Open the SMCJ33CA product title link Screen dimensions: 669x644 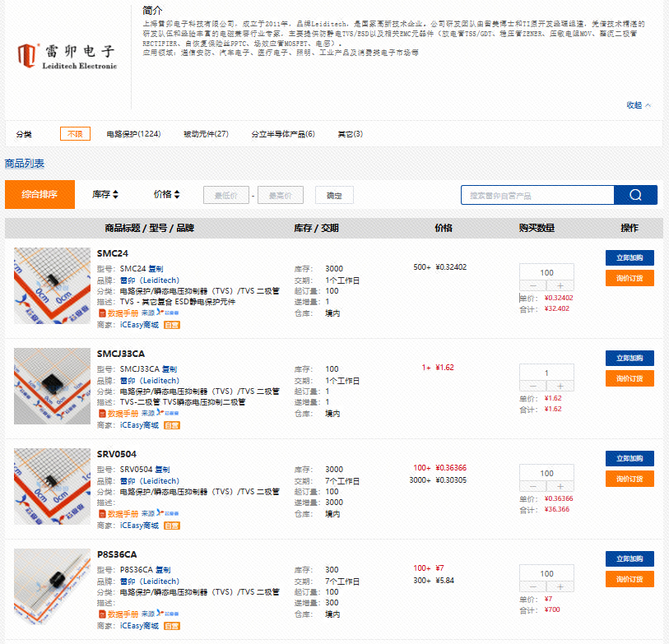pyautogui.click(x=121, y=354)
